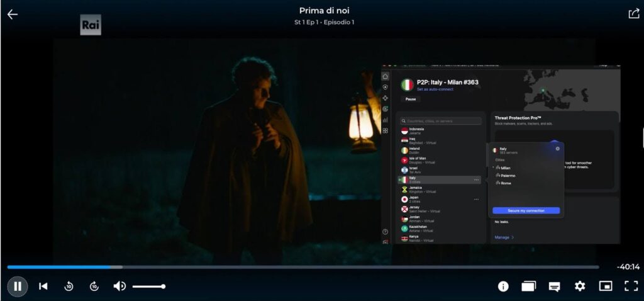Click the remaining time -40:14
644x301 pixels.
pos(628,267)
